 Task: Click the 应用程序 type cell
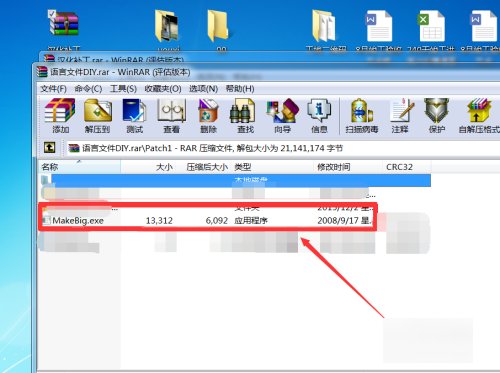pos(251,220)
